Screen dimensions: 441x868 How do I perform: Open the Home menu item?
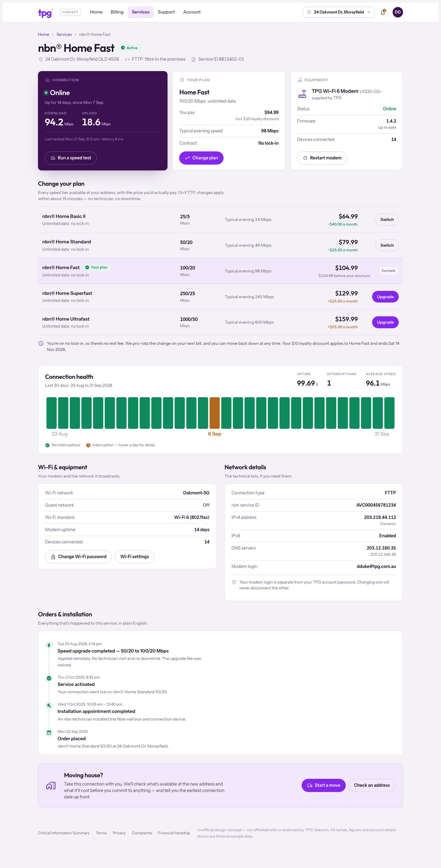pyautogui.click(x=96, y=12)
